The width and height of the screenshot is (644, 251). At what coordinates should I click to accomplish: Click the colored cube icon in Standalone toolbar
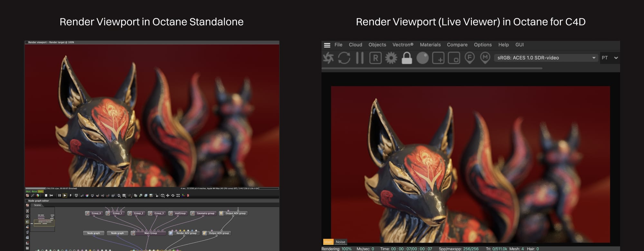pos(38,195)
